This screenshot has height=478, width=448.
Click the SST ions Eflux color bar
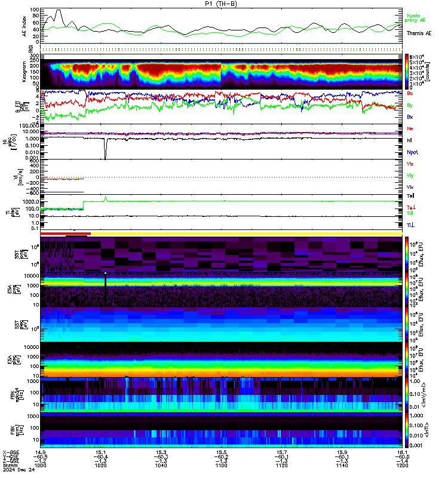click(x=407, y=254)
